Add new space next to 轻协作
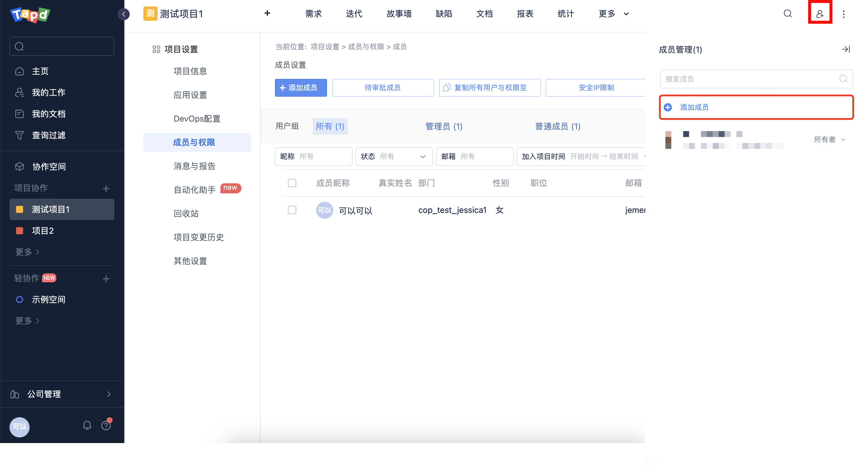868x465 pixels. (106, 278)
